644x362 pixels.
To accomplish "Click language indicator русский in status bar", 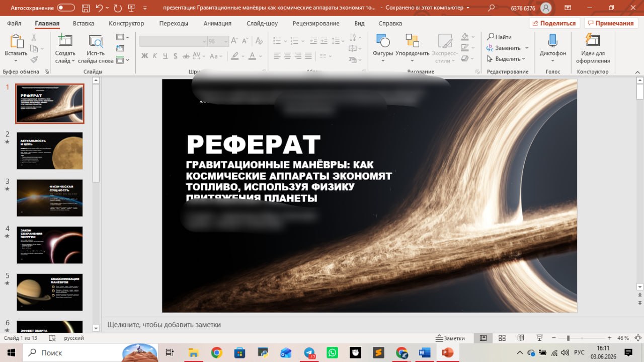I will [x=73, y=338].
